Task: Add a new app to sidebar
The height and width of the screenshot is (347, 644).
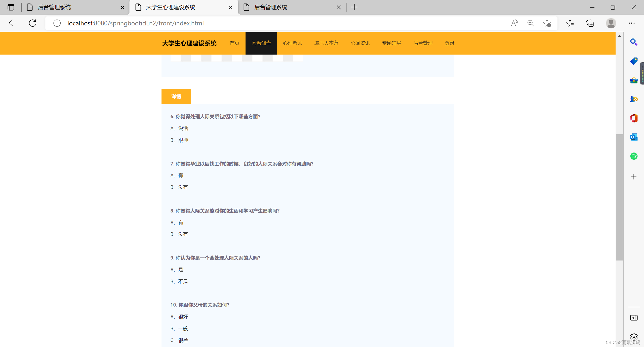Action: pyautogui.click(x=634, y=177)
